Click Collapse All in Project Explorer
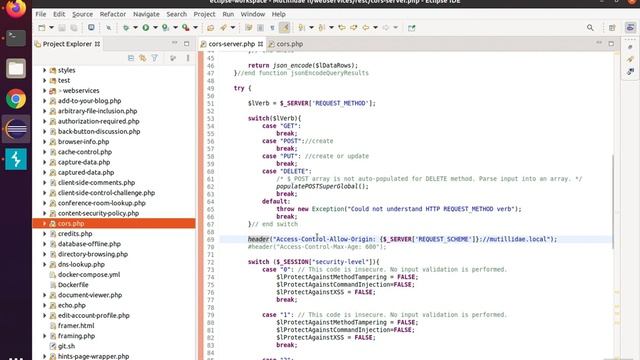Screen dimensions: 640x360 [131, 58]
